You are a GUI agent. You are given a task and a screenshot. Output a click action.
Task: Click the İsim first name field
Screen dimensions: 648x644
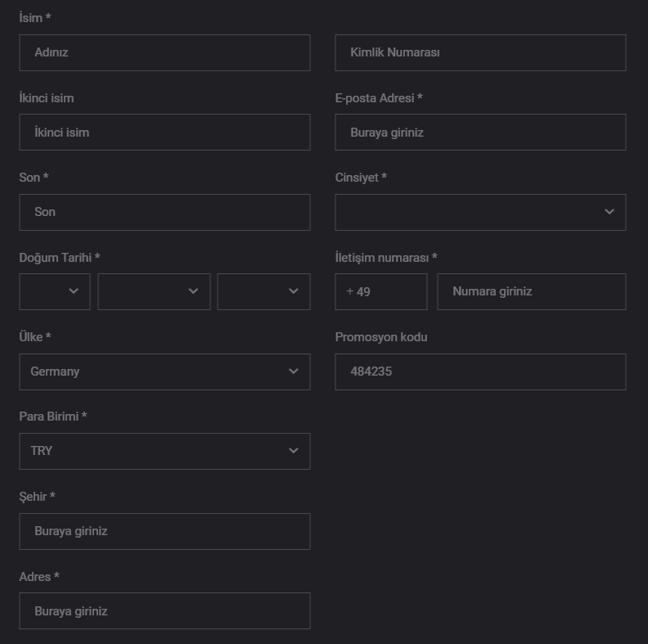pos(164,52)
